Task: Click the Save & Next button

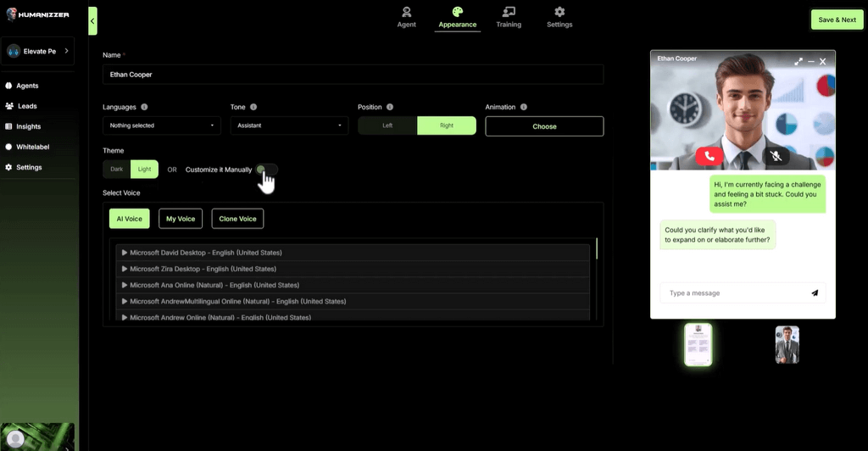Action: pyautogui.click(x=837, y=19)
